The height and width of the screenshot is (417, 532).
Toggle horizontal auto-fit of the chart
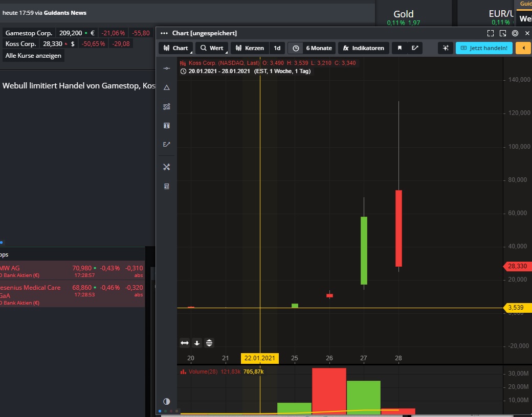point(185,343)
